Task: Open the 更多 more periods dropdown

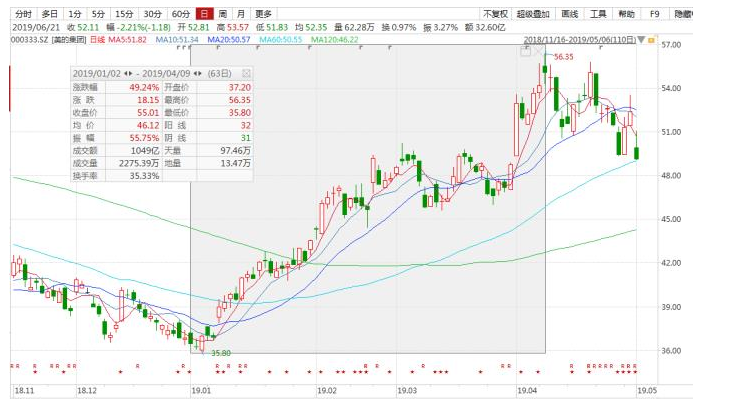Action: coord(264,15)
